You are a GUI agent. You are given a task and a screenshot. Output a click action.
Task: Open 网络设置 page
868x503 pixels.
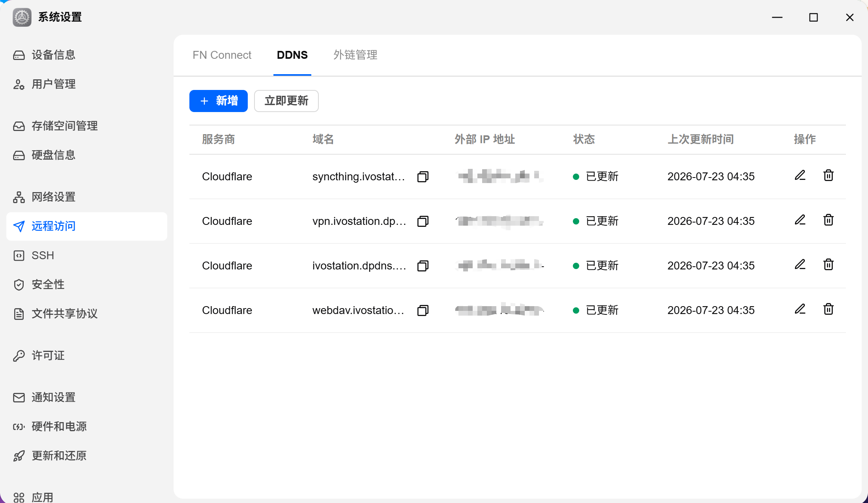click(87, 197)
